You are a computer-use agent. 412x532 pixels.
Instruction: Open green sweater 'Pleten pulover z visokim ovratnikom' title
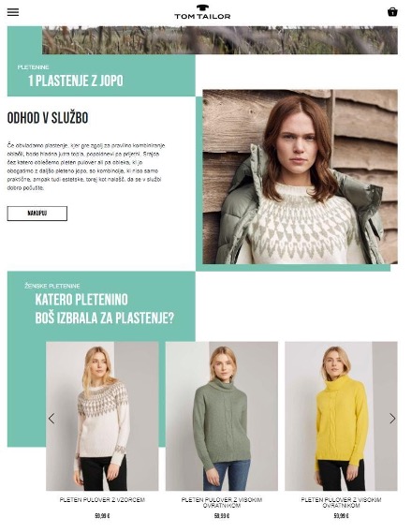pyautogui.click(x=222, y=502)
